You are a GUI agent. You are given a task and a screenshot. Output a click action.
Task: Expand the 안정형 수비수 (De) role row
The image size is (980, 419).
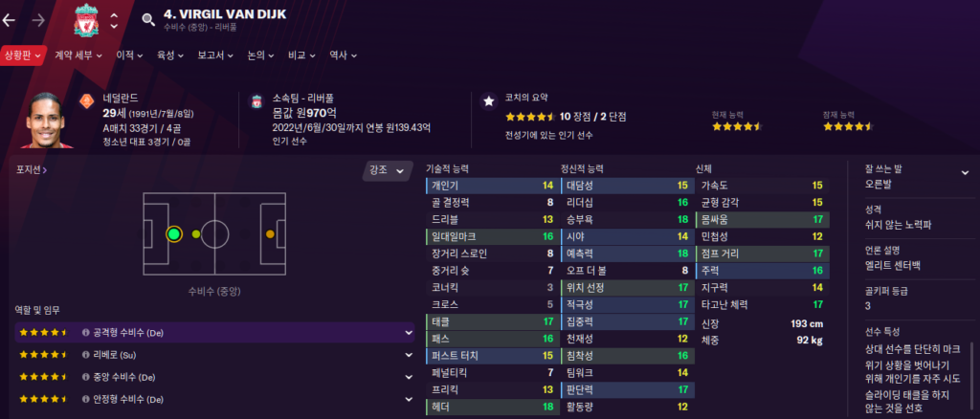coord(409,399)
